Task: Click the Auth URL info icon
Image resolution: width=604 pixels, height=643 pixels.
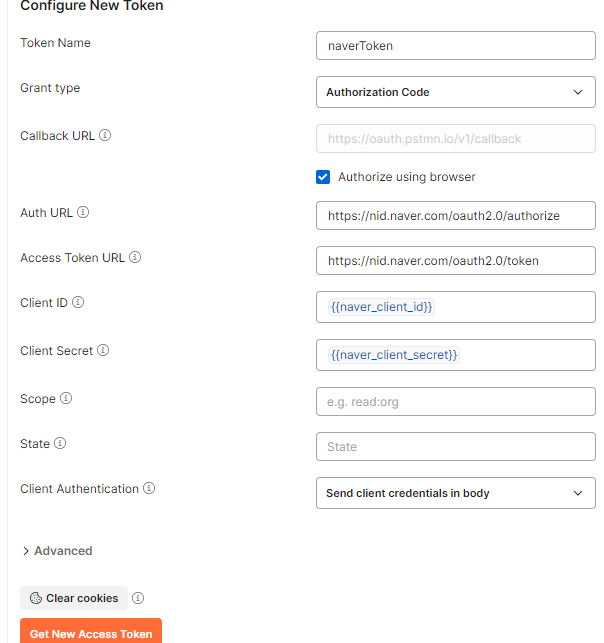Action: click(x=83, y=212)
